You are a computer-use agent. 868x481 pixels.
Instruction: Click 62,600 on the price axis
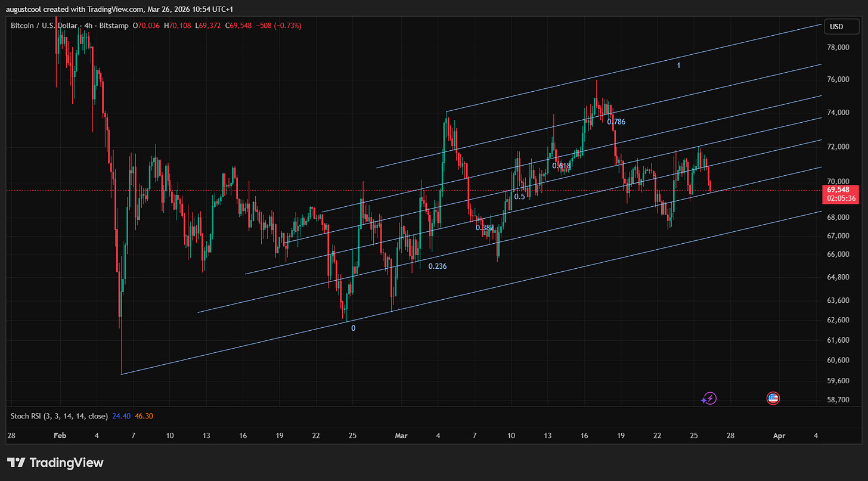(839, 320)
